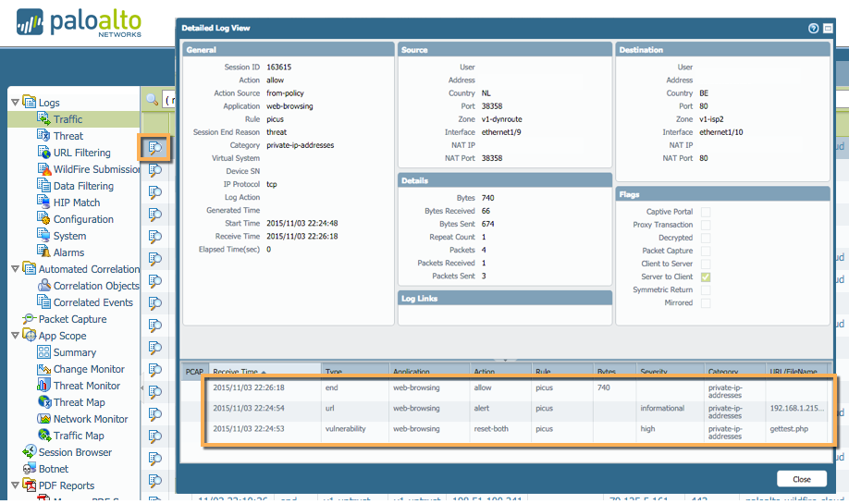
Task: Click the Session Browser icon
Action: [30, 452]
